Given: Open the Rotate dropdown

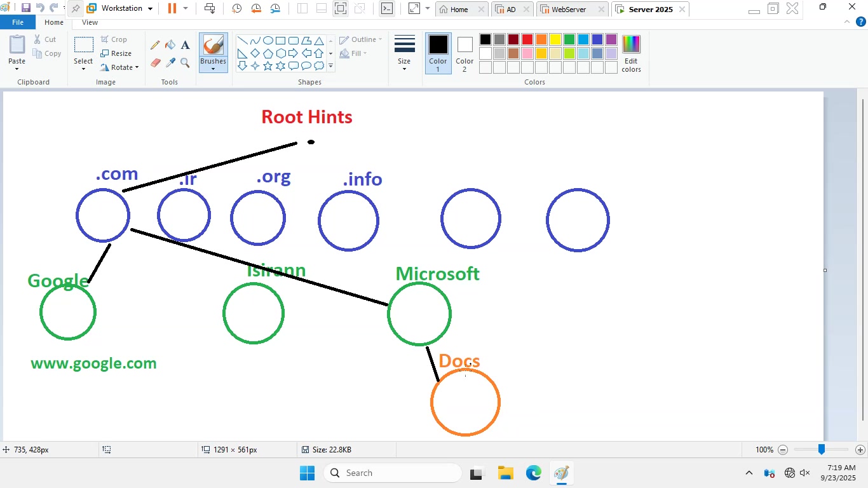Looking at the screenshot, I should click(119, 67).
